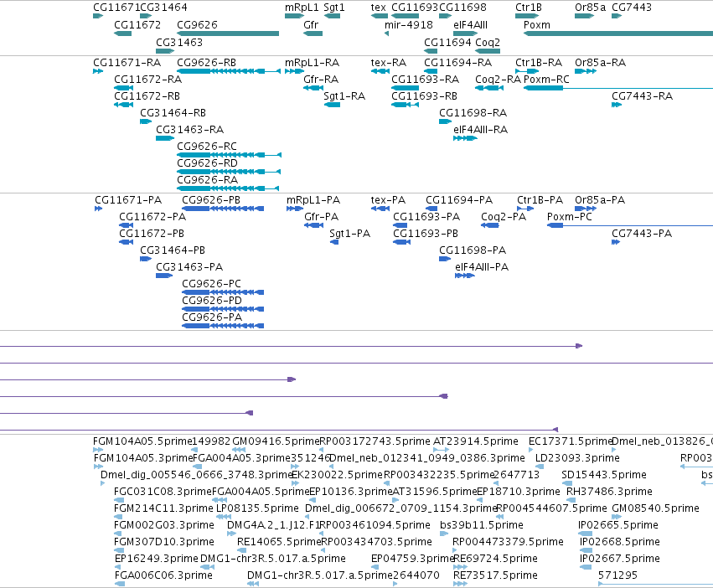713x588 pixels.
Task: Click the Coq2-RA transcript label
Action: pos(499,79)
